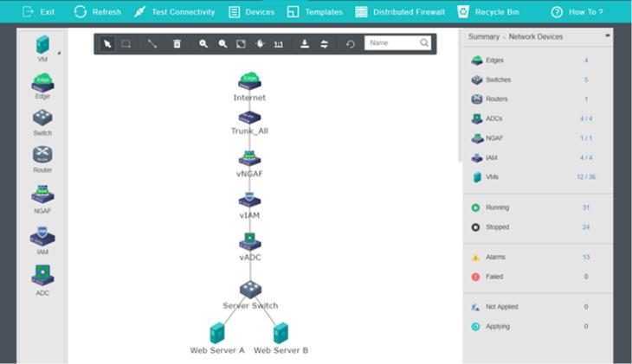Open the Alarms count link showing 13

586,258
